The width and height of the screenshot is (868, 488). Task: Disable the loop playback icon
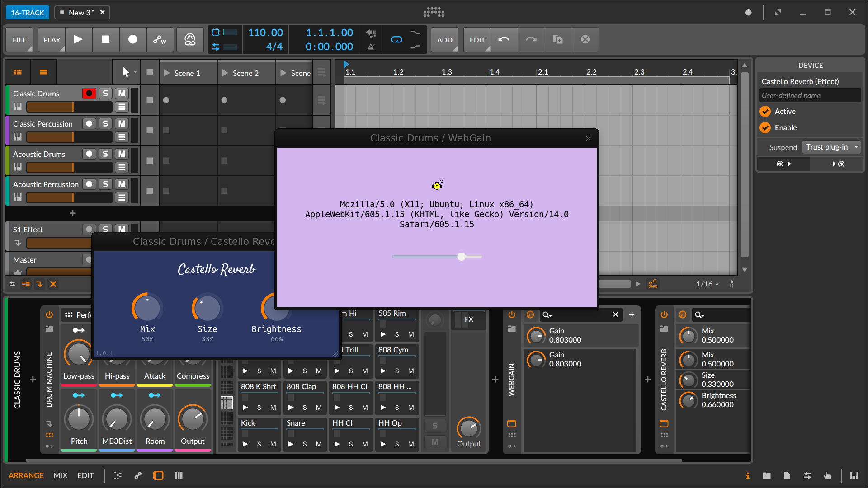coord(396,40)
